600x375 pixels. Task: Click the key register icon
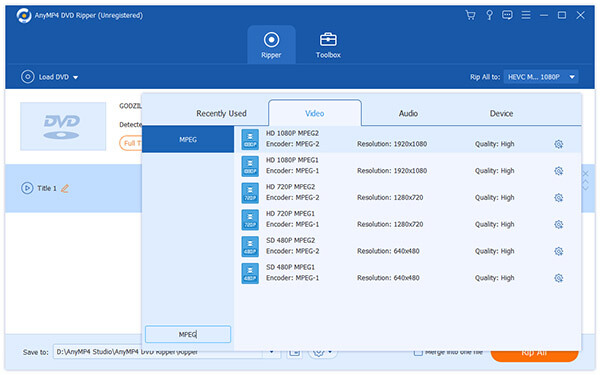(x=489, y=15)
